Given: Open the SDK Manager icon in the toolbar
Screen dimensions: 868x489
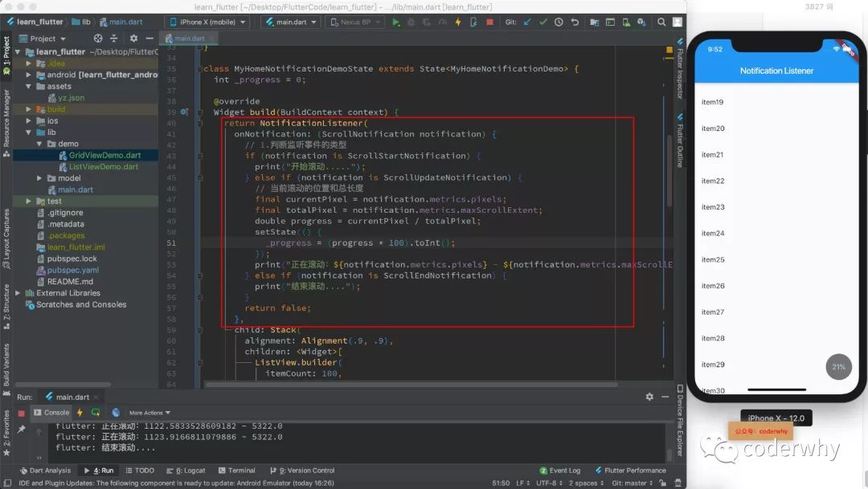Looking at the screenshot, I should click(x=641, y=22).
